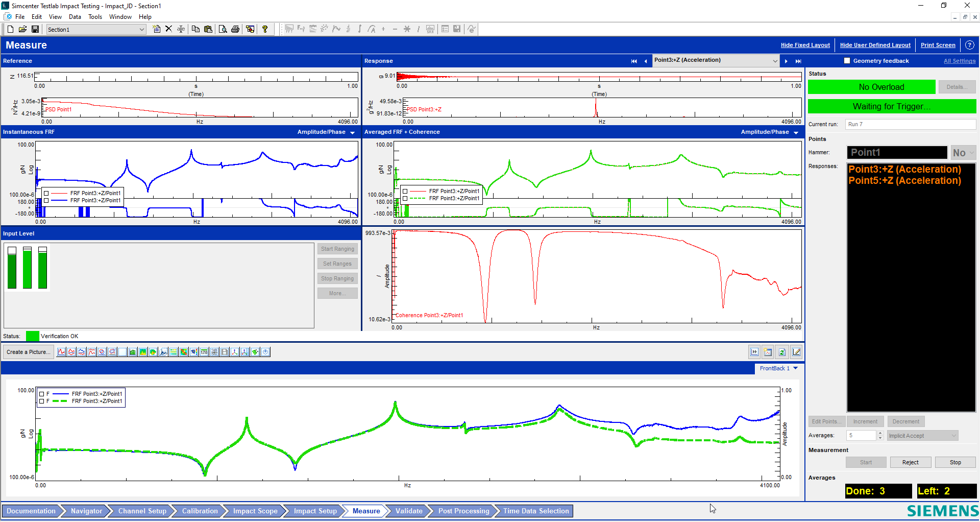Image resolution: width=980 pixels, height=522 pixels.
Task: Switch to the Validate workflow tab
Action: (409, 511)
